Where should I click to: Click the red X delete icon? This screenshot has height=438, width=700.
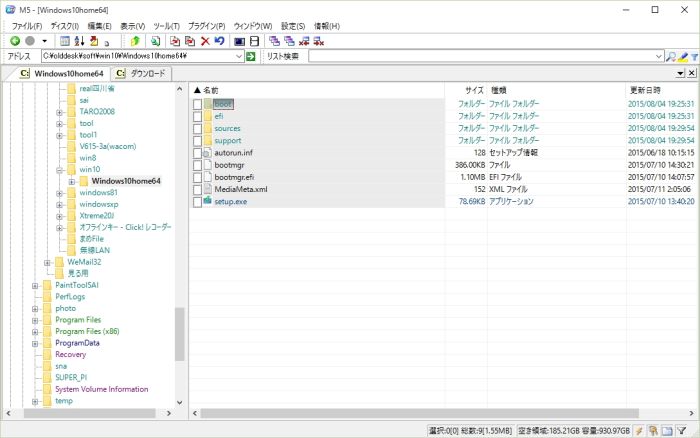tap(204, 41)
